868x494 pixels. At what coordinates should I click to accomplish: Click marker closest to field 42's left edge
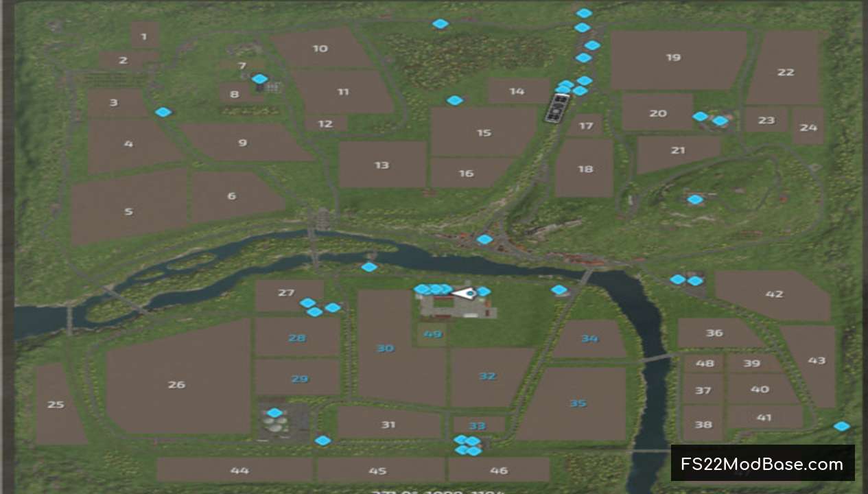pyautogui.click(x=695, y=281)
